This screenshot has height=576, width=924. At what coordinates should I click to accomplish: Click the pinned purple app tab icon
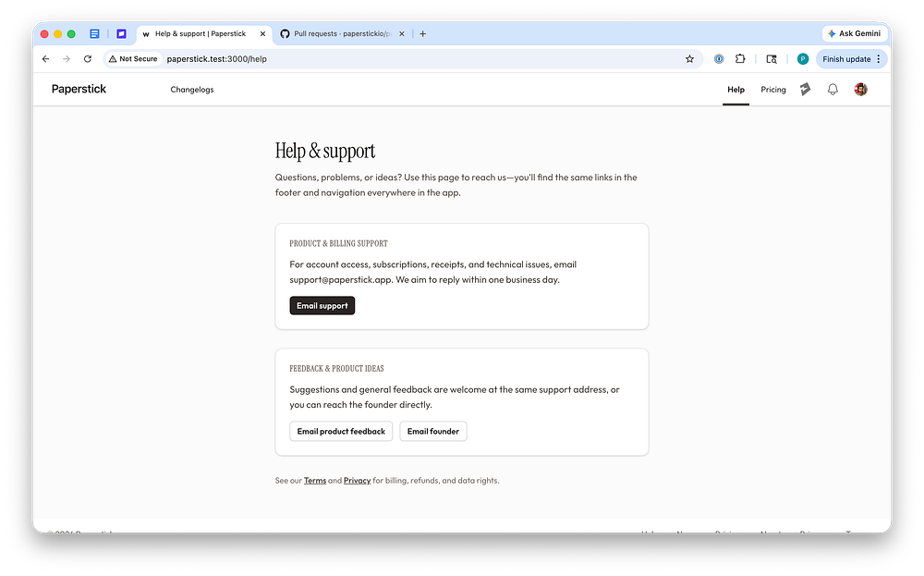click(121, 33)
